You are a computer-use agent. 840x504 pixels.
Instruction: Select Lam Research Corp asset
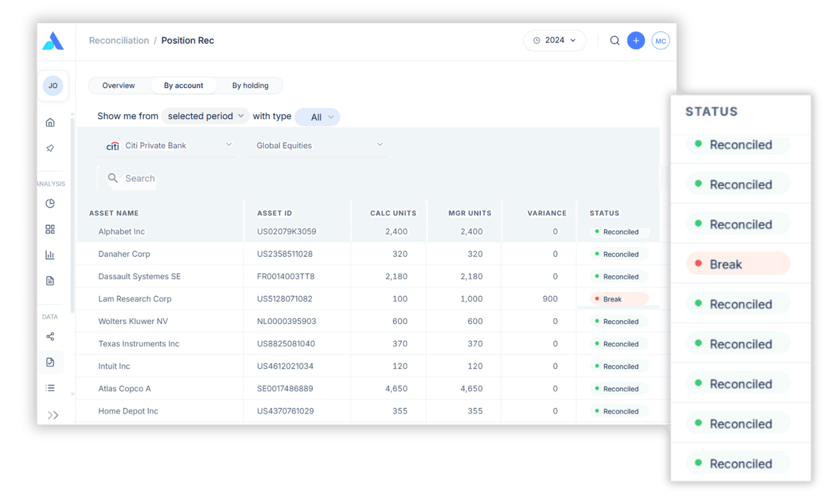pos(135,299)
